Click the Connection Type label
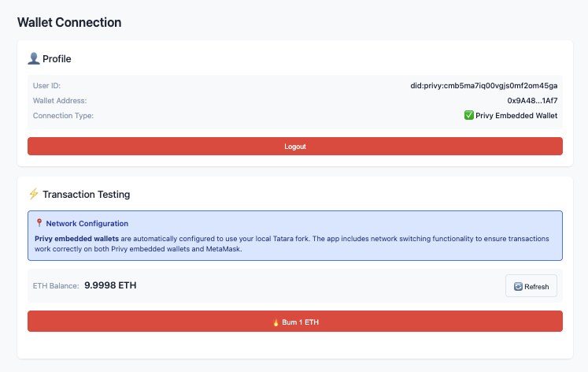The height and width of the screenshot is (372, 588). (63, 115)
